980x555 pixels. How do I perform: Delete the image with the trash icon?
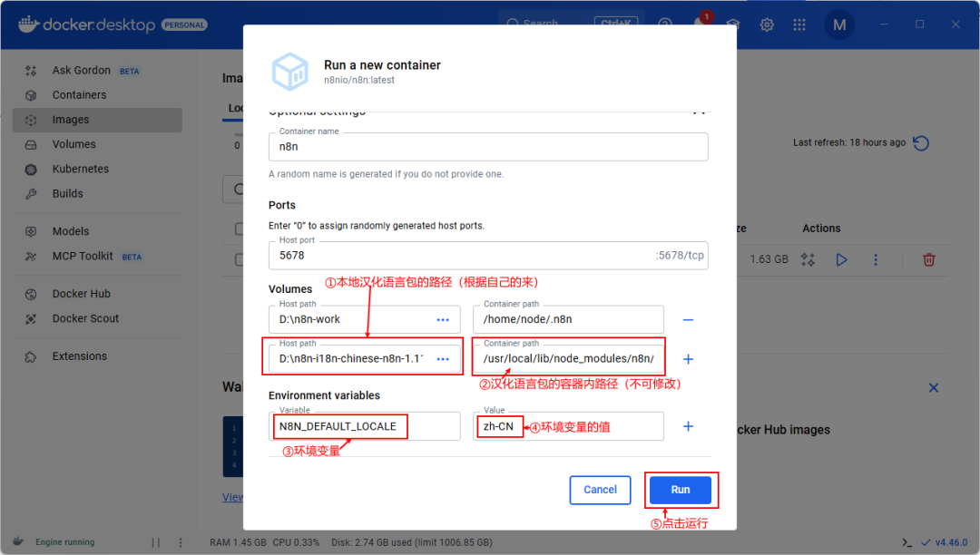point(929,259)
